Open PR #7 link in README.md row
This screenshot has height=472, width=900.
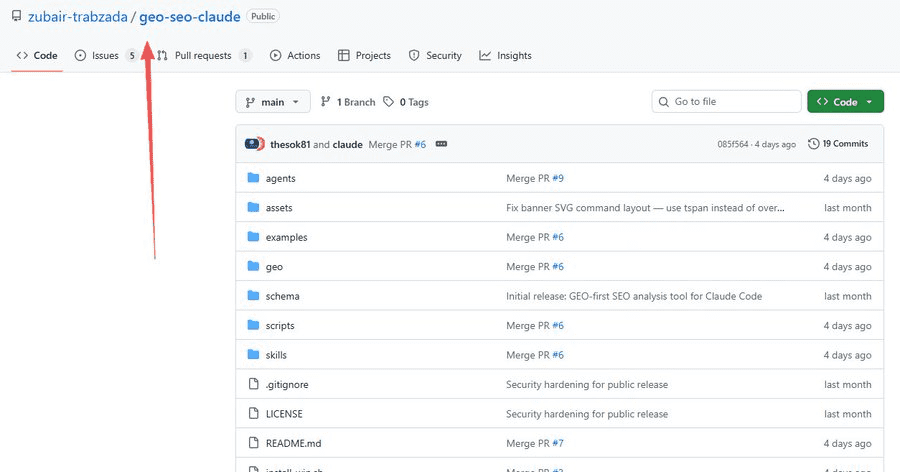point(558,443)
